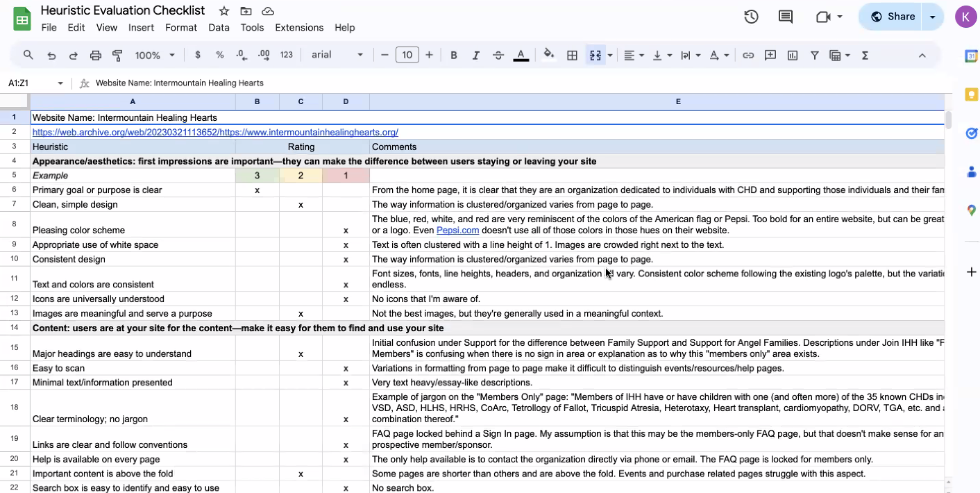Open text rotation dropdown
This screenshot has height=493, width=980.
coord(718,55)
